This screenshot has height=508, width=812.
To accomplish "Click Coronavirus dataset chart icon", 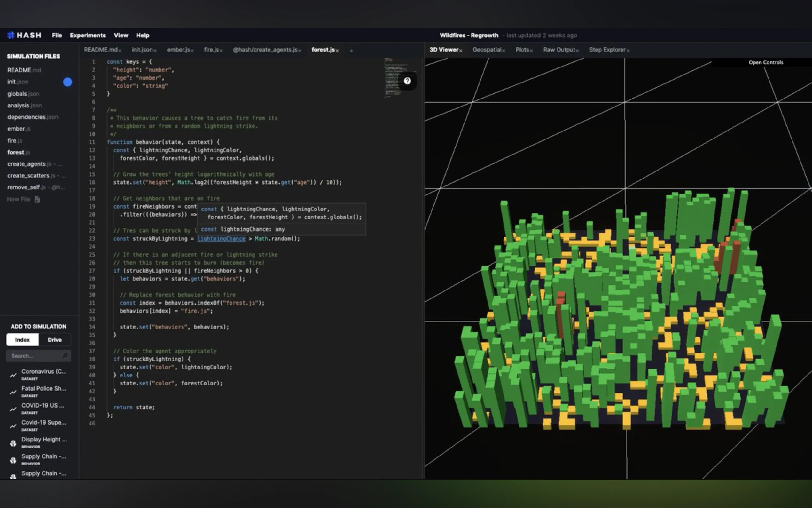I will point(13,375).
